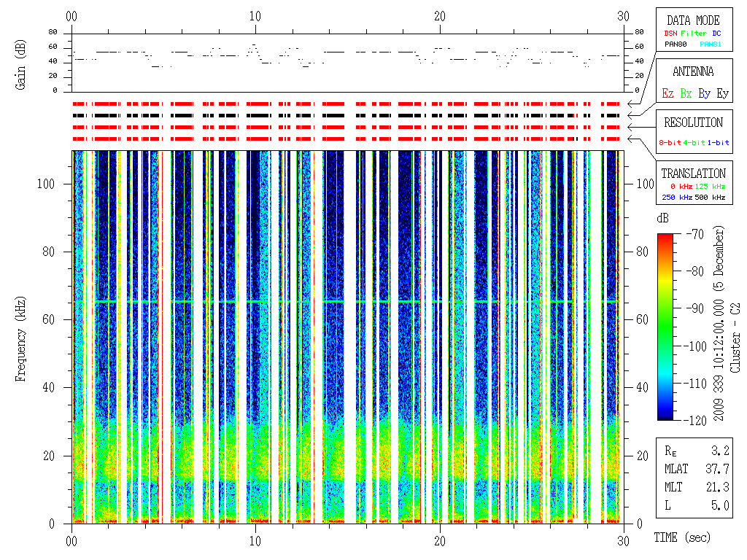Click the Cluster - C2 date label
This screenshot has width=747, height=560.
728,324
